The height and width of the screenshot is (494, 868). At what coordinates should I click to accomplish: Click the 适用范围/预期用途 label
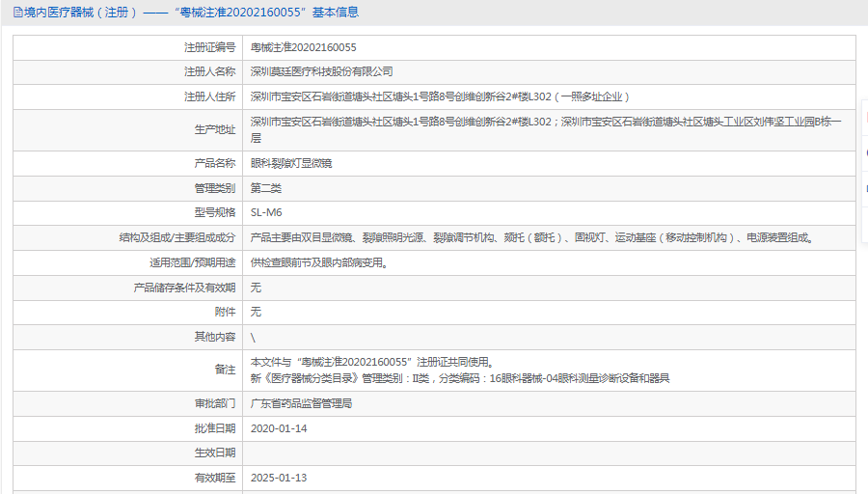coord(193,262)
